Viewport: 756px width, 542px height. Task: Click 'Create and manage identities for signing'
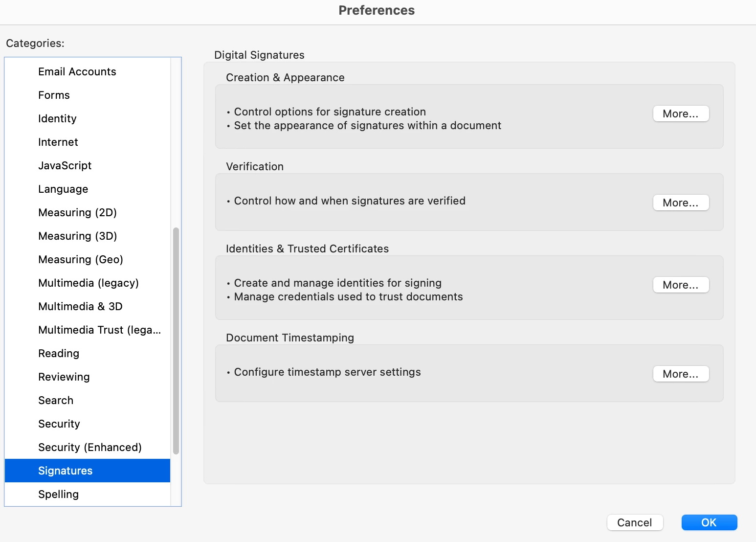click(x=338, y=283)
